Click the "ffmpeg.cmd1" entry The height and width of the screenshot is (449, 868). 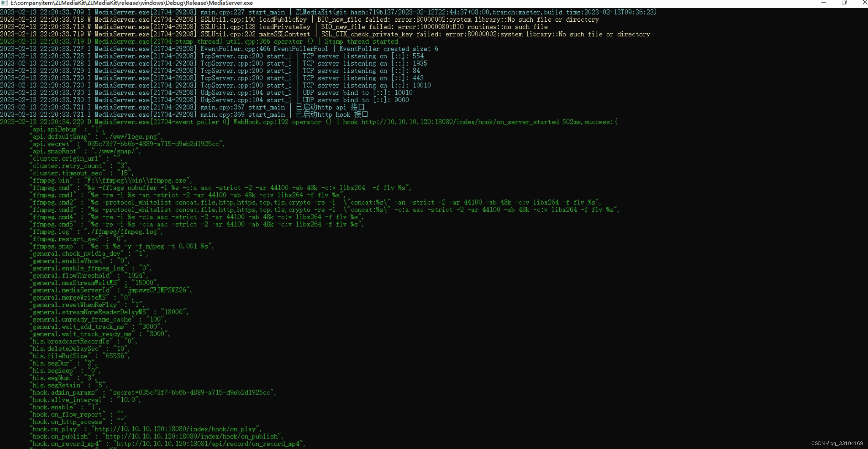coord(187,195)
